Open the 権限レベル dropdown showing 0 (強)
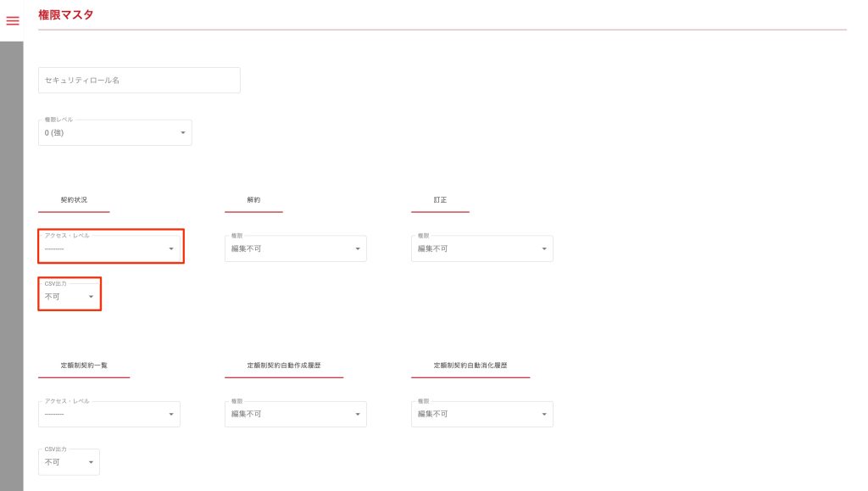 pos(114,133)
